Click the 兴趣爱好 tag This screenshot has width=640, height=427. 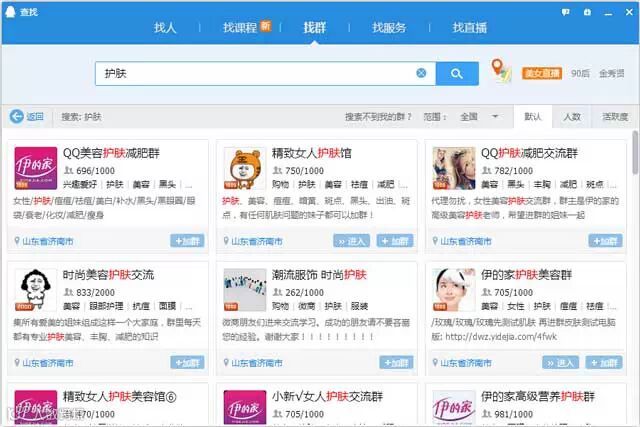coord(80,184)
